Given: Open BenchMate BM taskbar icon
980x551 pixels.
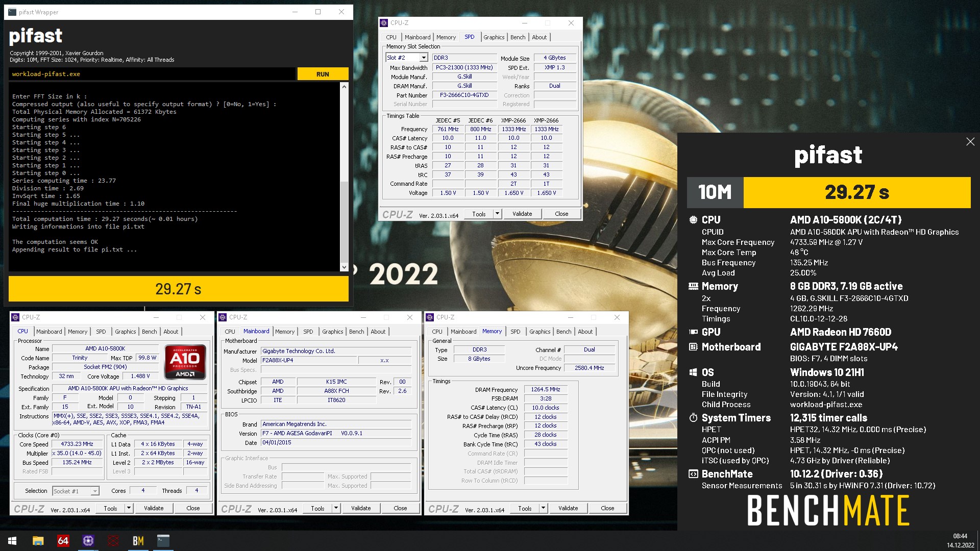Looking at the screenshot, I should (x=138, y=541).
